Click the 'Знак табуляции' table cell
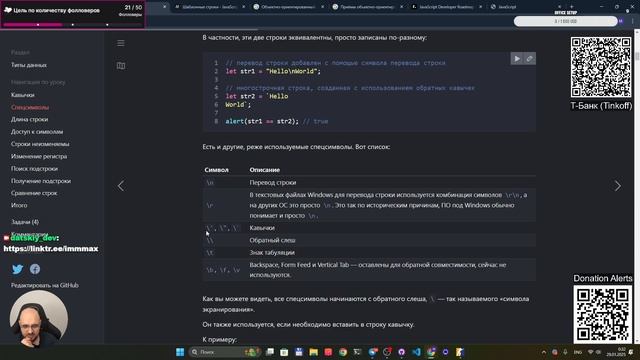Image resolution: width=640 pixels, height=360 pixels. pos(272,252)
